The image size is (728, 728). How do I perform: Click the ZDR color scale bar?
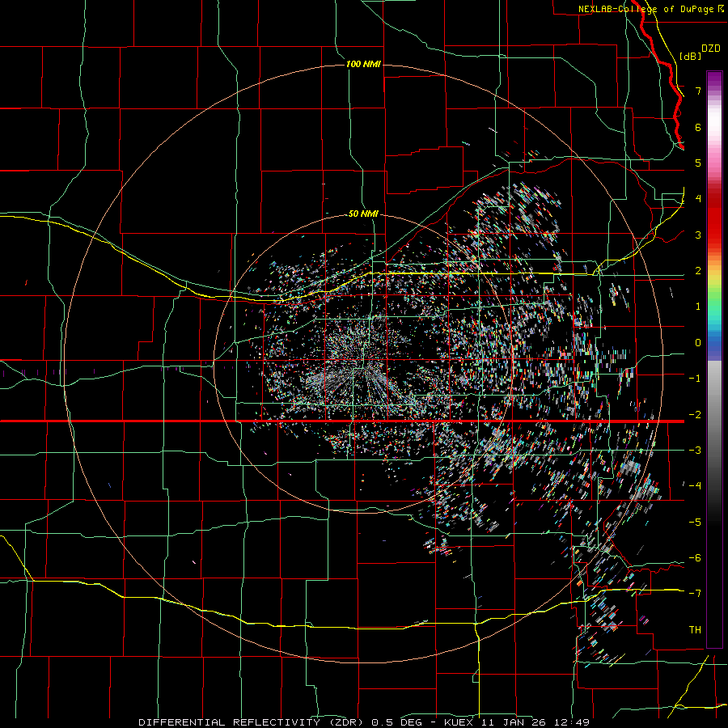tap(714, 359)
